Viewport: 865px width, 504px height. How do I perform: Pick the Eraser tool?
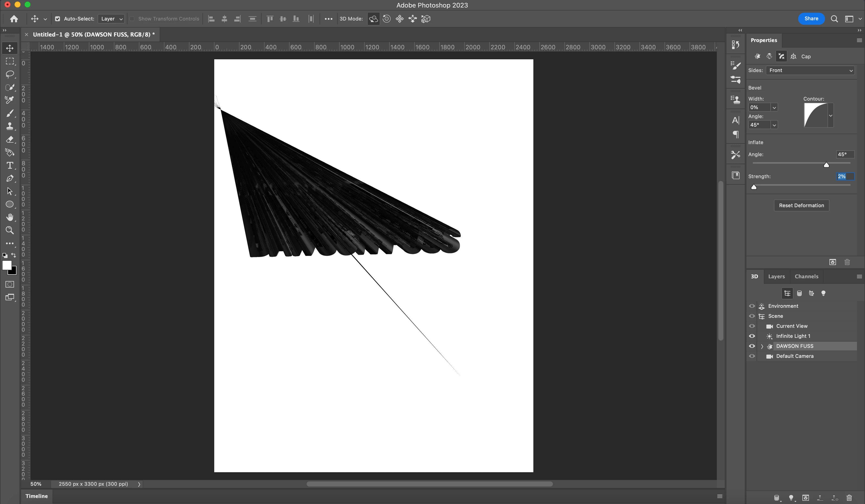pos(10,139)
